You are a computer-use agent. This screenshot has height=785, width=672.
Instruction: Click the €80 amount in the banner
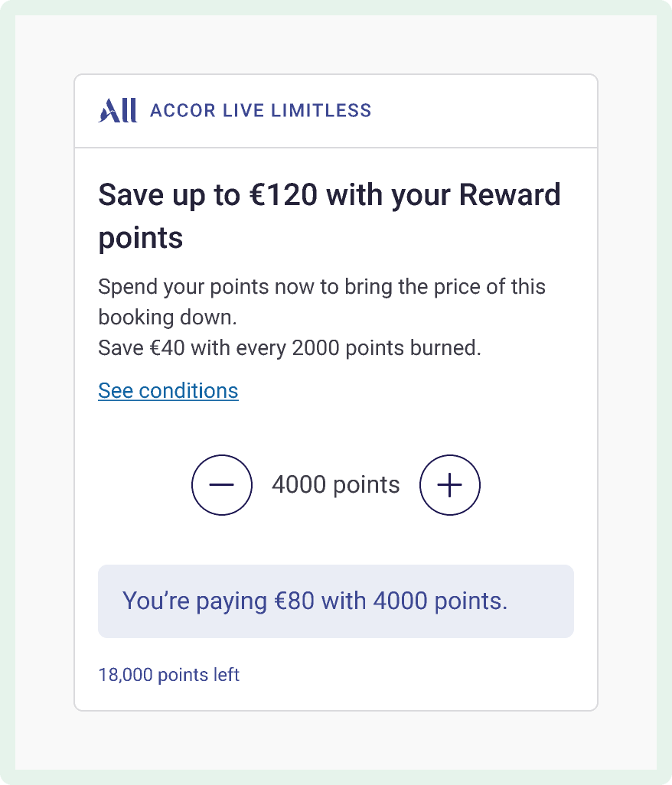coord(294,601)
